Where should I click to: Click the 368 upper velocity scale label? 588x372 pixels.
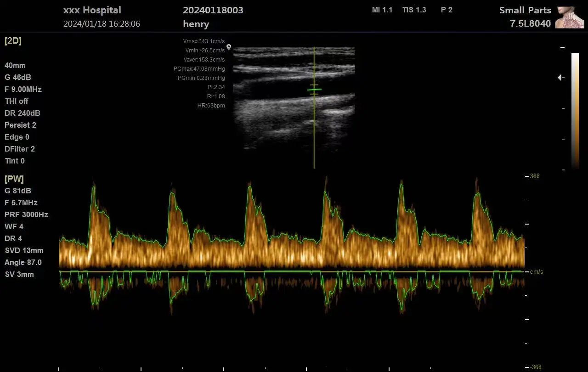(x=535, y=176)
